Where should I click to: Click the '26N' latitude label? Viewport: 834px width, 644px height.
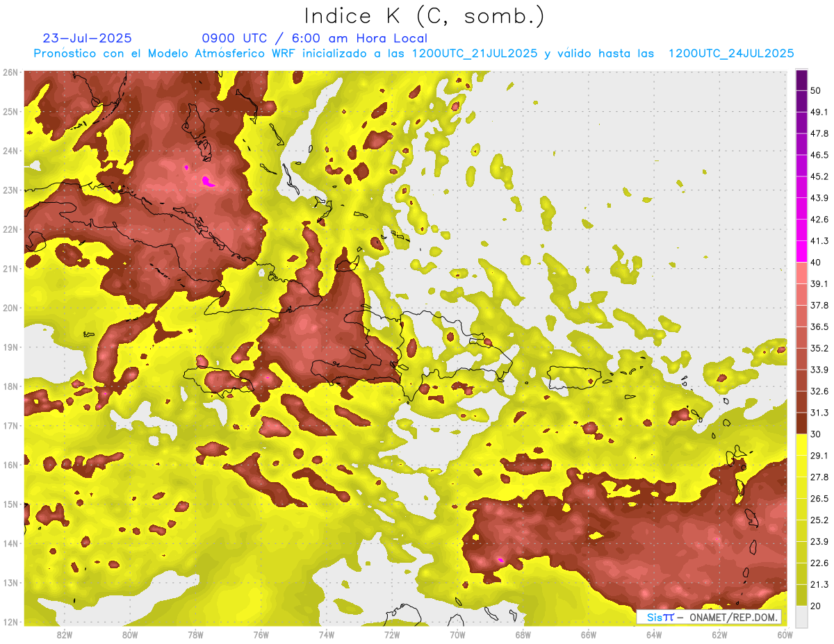10,72
